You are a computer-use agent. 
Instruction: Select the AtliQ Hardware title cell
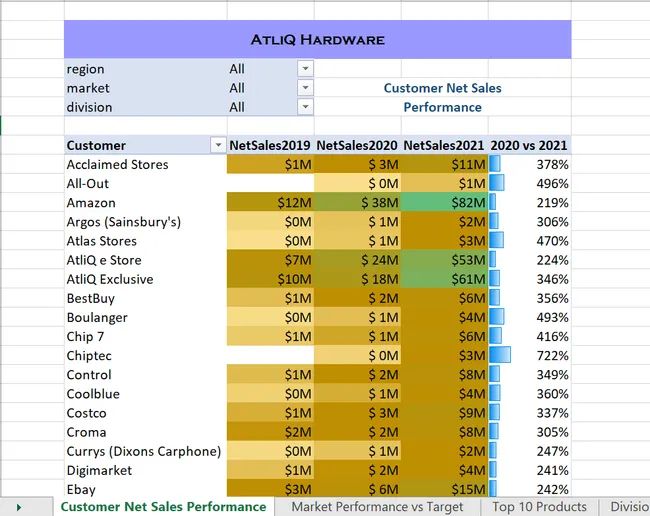[x=318, y=39]
